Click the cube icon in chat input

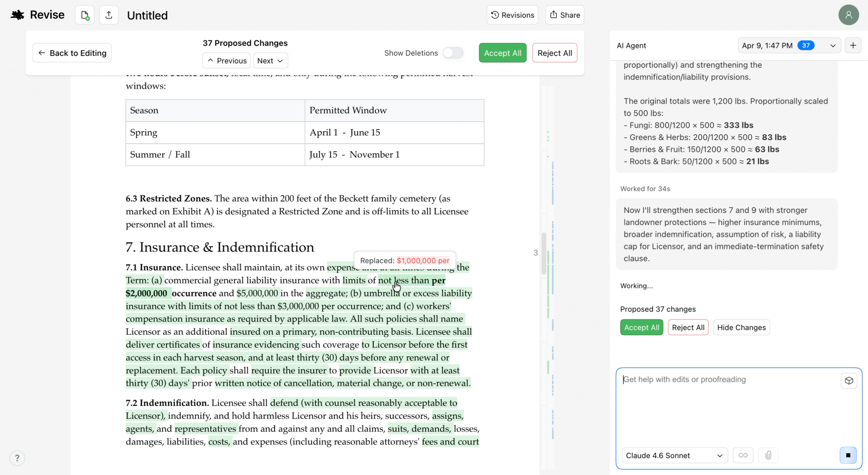tap(849, 381)
